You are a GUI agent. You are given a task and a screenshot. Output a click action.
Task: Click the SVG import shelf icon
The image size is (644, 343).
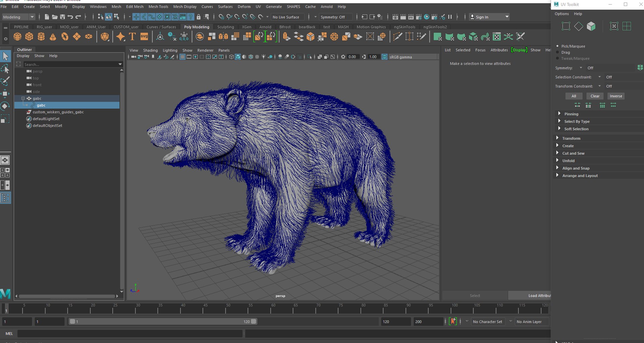[144, 37]
